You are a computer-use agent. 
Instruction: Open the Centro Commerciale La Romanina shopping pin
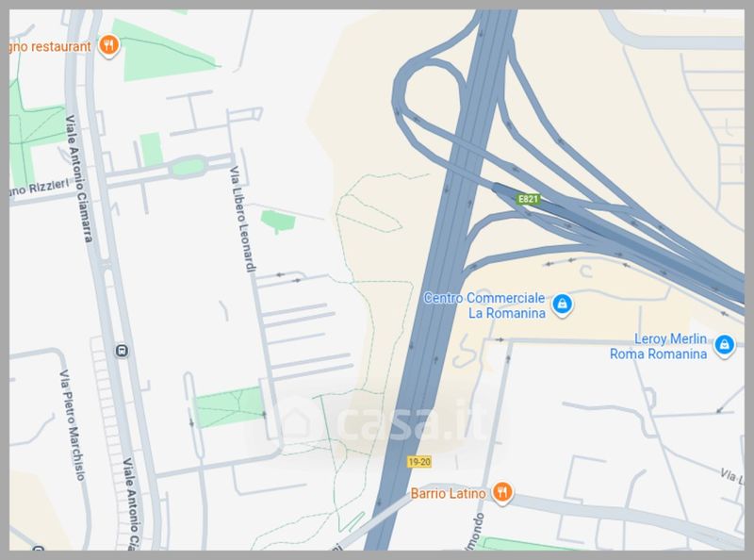click(x=562, y=305)
